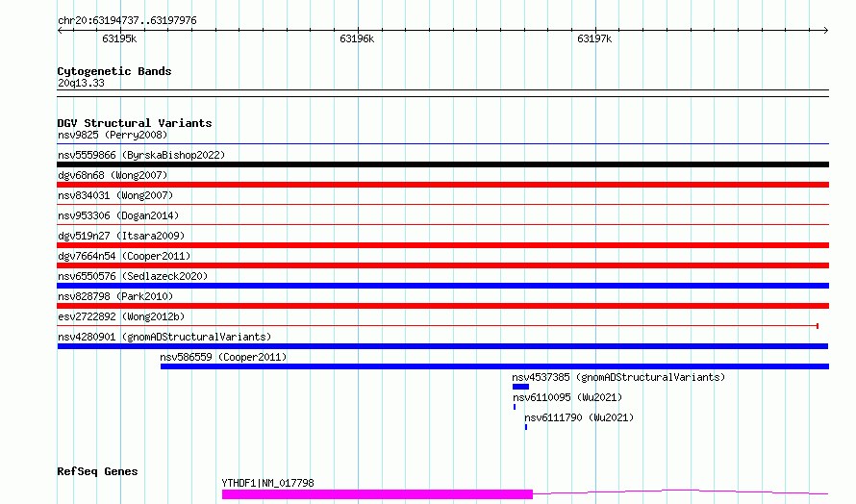The height and width of the screenshot is (504, 856).
Task: Select the nsv6550576 (Sedlazeck2020) blue bar
Action: (442, 286)
